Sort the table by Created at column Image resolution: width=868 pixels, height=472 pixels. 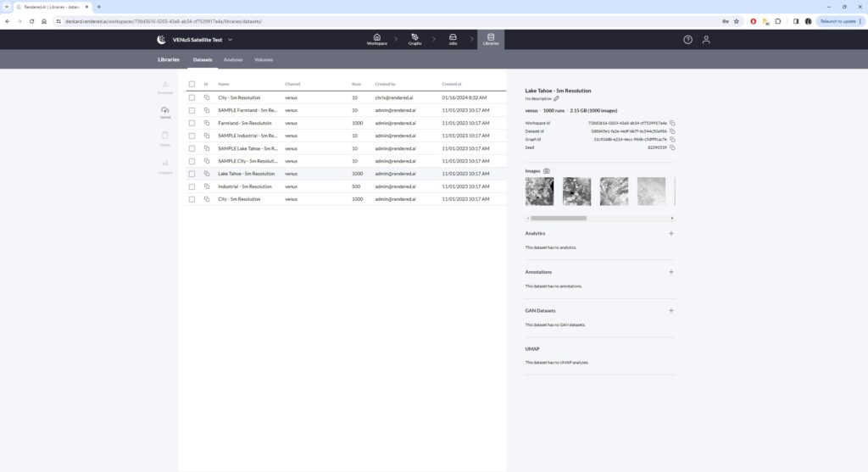click(x=451, y=85)
